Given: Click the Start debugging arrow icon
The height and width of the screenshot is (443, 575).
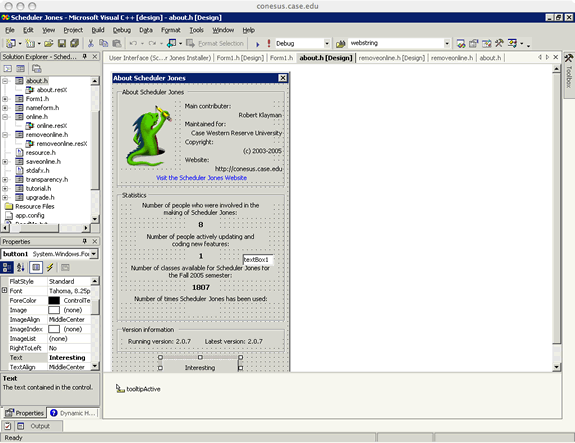Looking at the screenshot, I should [x=257, y=44].
